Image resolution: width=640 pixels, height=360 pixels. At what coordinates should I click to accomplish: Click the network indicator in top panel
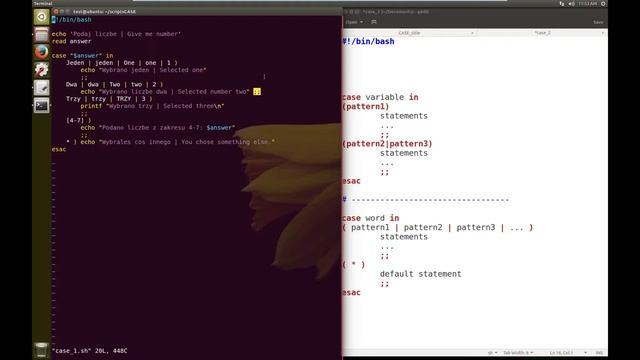click(x=562, y=3)
